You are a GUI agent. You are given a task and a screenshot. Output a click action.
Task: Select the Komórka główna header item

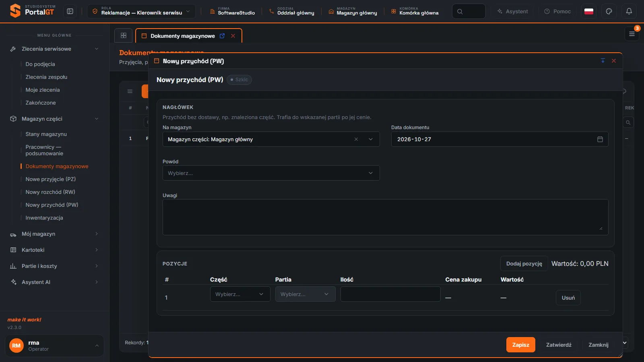pyautogui.click(x=415, y=11)
